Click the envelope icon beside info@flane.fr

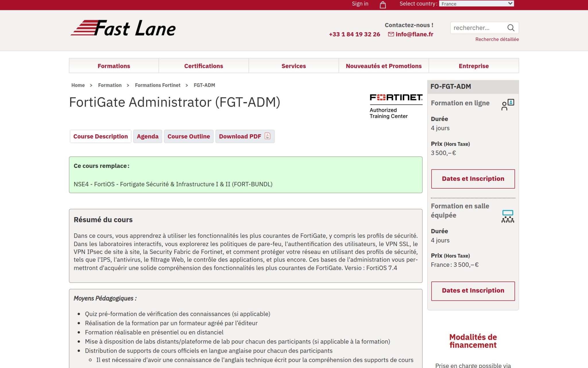click(391, 34)
